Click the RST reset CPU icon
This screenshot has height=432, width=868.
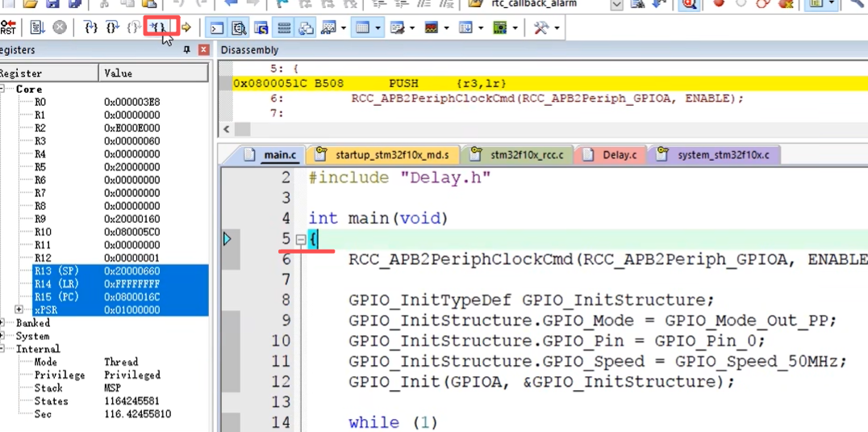8,27
